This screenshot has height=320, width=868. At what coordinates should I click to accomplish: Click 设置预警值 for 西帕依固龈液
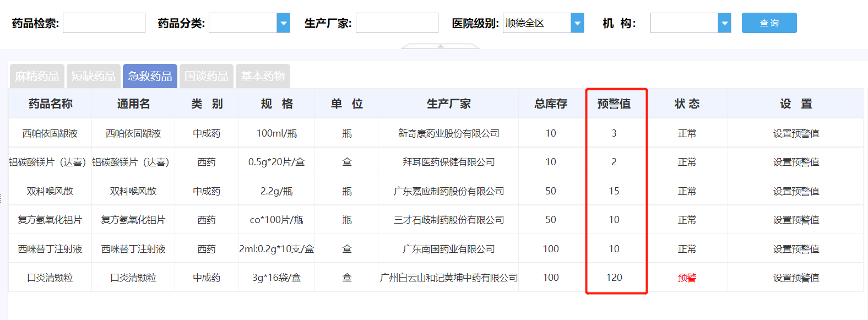[796, 133]
